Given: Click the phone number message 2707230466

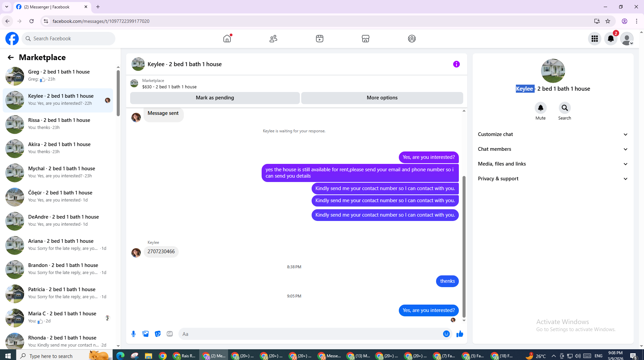Looking at the screenshot, I should 161,252.
